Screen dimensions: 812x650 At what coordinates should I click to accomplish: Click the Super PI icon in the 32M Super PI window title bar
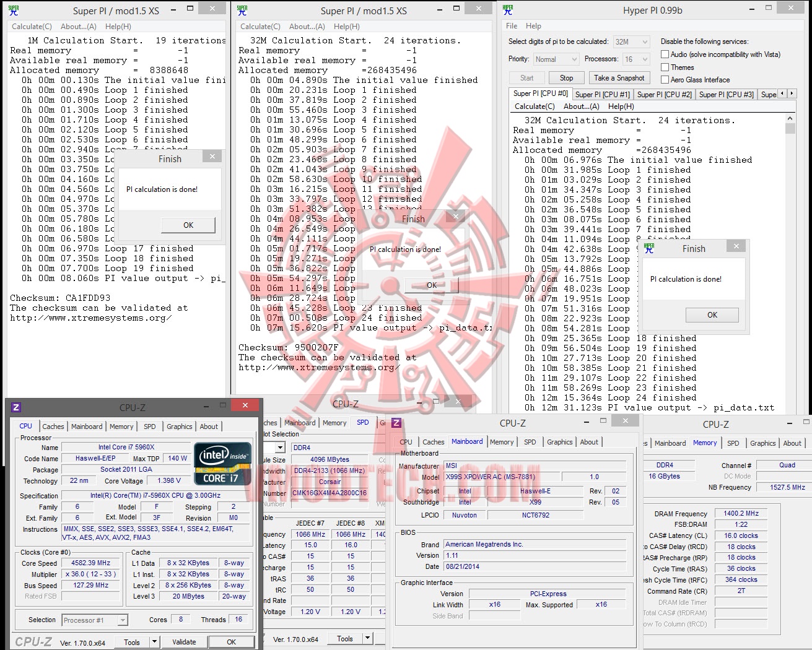point(242,10)
